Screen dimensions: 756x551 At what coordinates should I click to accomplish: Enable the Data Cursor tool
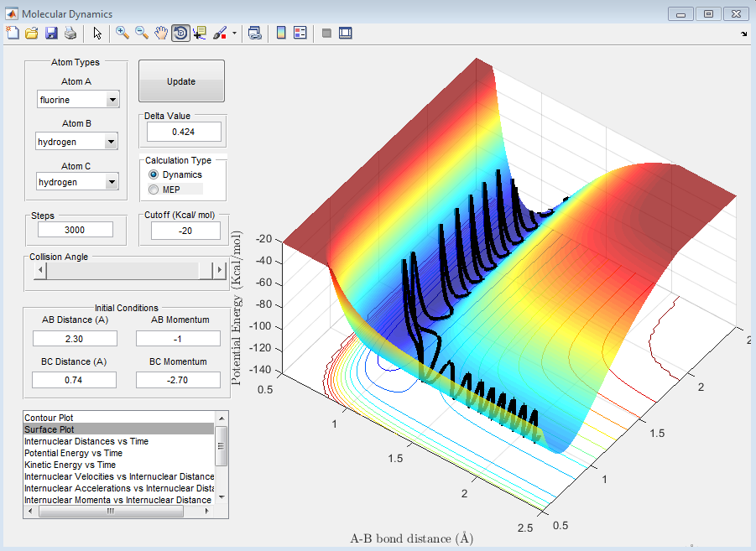click(200, 33)
